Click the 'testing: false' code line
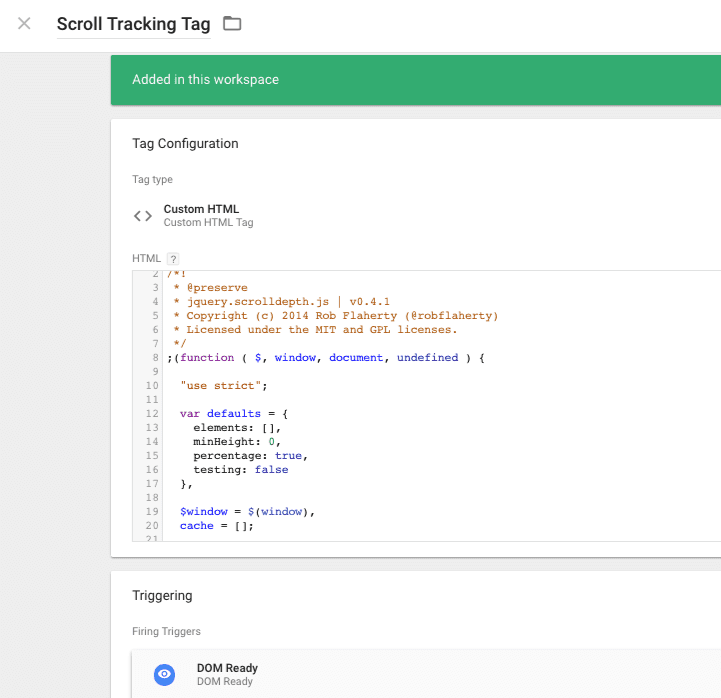The height and width of the screenshot is (698, 721). pos(240,470)
